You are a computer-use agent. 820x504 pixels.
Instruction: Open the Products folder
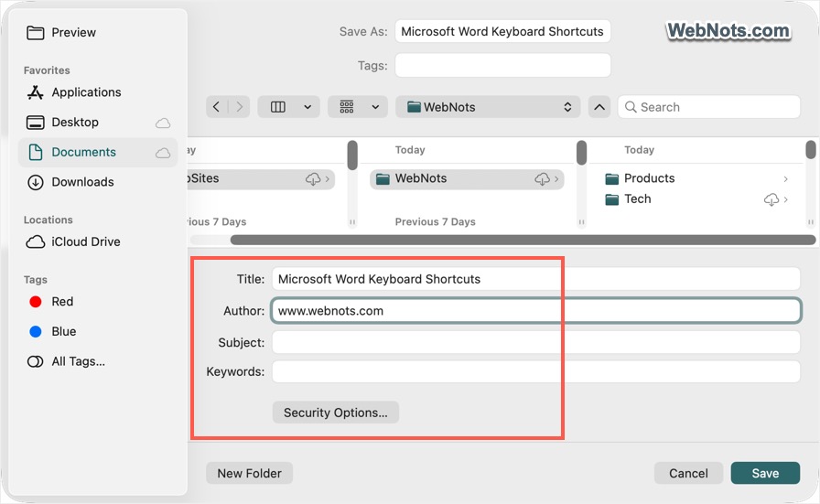pyautogui.click(x=649, y=178)
